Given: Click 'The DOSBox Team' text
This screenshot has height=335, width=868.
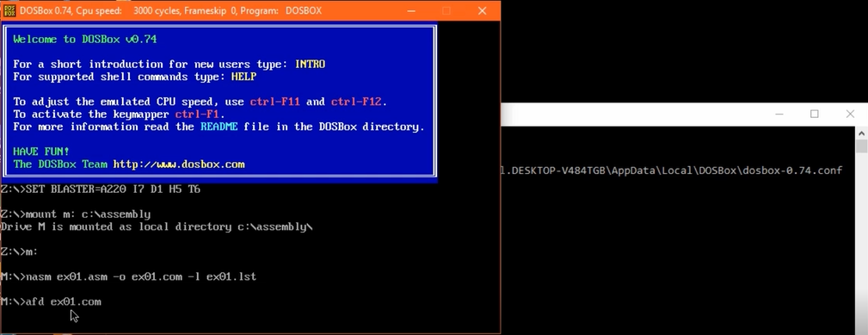Looking at the screenshot, I should [61, 164].
